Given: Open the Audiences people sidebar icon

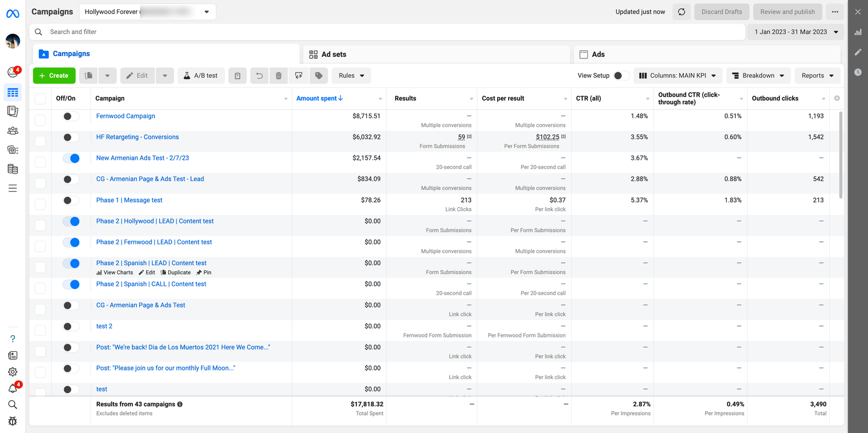Looking at the screenshot, I should click(x=13, y=131).
